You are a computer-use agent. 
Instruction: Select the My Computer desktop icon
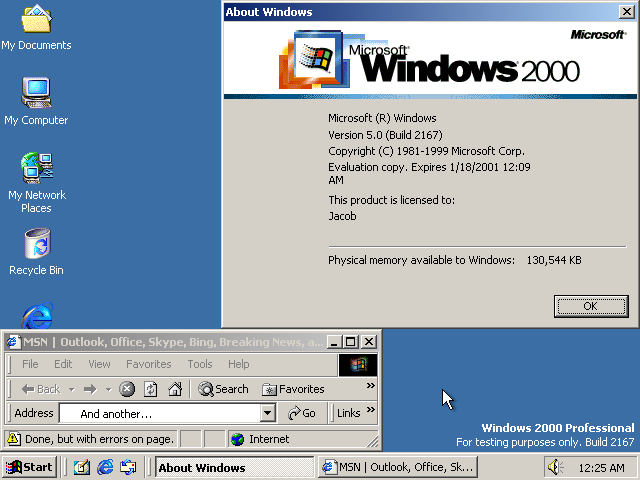click(36, 102)
